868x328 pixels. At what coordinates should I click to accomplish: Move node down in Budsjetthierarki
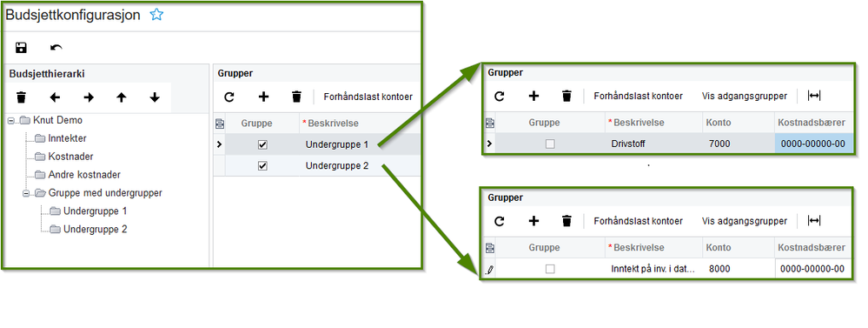pos(155,97)
